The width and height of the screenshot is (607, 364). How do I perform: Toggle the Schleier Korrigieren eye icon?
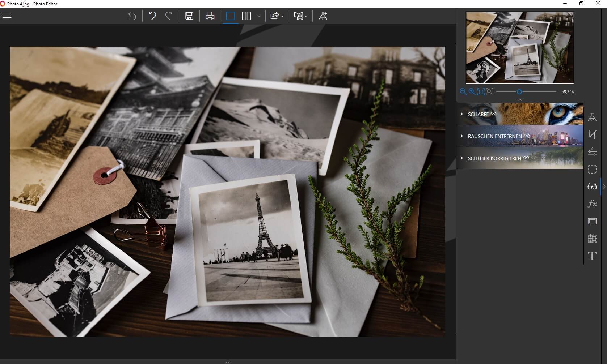point(526,158)
